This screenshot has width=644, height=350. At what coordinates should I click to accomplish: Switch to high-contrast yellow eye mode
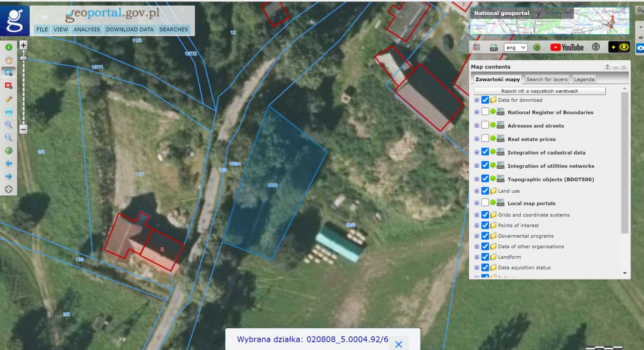(x=619, y=47)
